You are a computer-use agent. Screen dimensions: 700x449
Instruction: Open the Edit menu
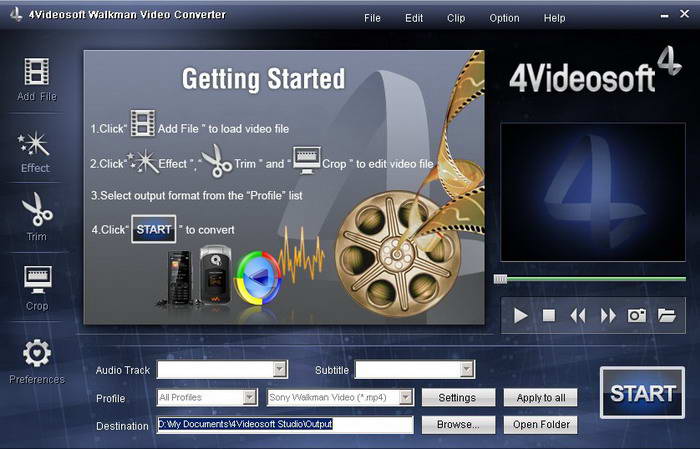[x=414, y=18]
